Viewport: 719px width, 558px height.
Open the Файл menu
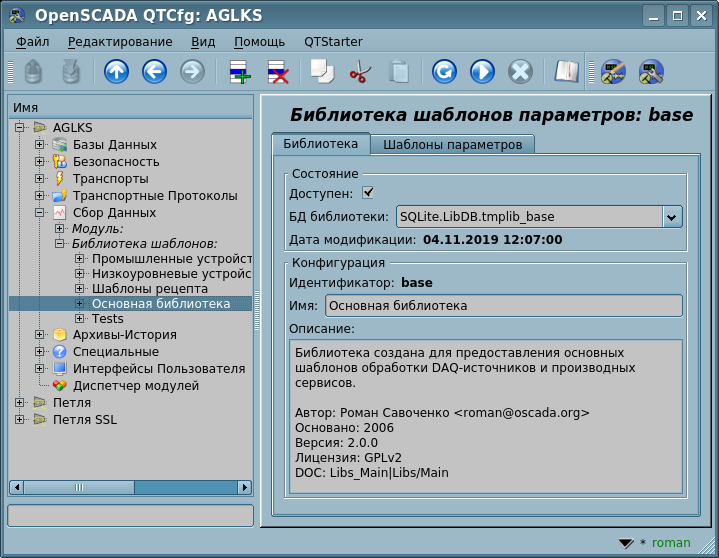tap(33, 42)
